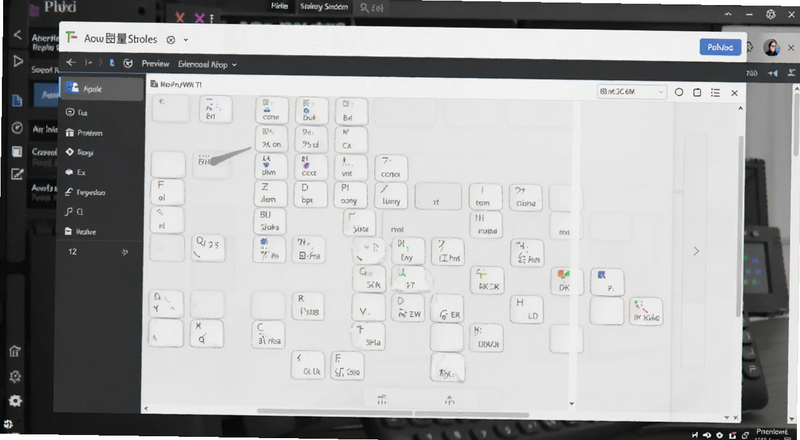The image size is (800, 440).
Task: Select the Enpesloo sidebar entry
Action: 86,192
